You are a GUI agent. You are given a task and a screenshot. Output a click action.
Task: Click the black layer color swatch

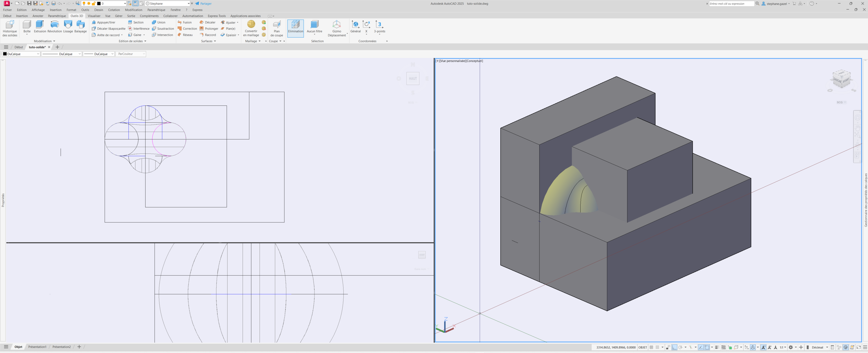coord(99,3)
